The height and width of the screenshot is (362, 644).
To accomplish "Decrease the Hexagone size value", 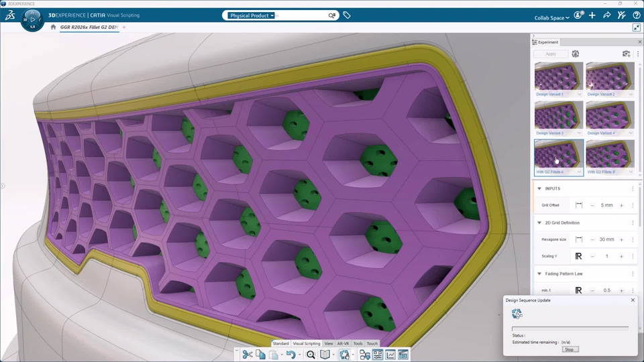I will coord(592,239).
